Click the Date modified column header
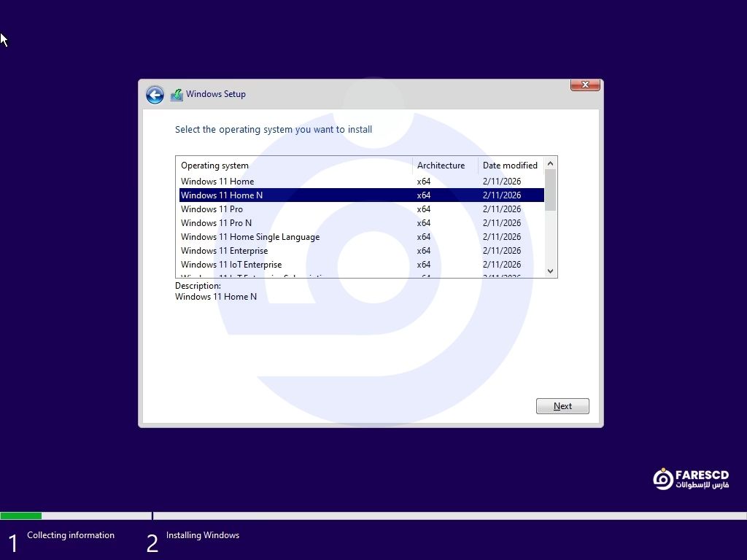Image resolution: width=747 pixels, height=560 pixels. (x=511, y=166)
